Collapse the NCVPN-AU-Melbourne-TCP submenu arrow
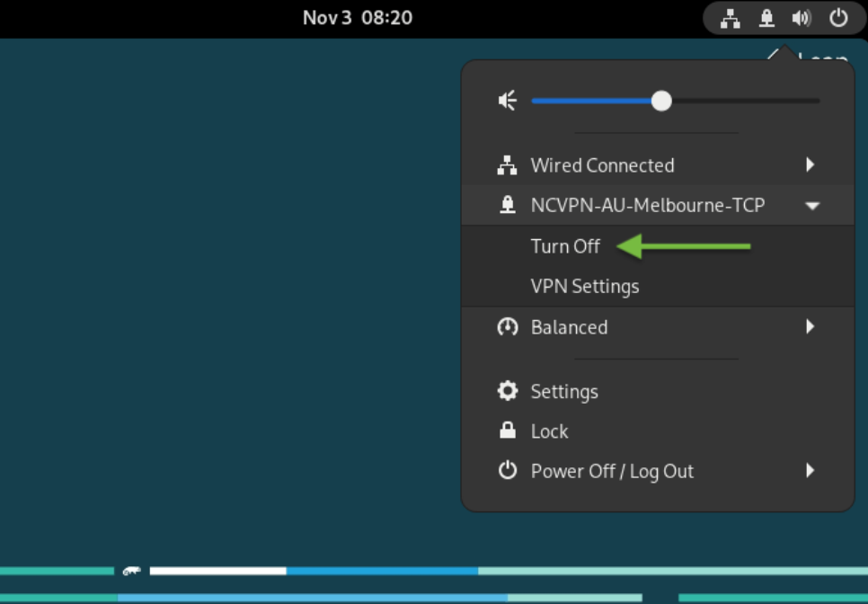The width and height of the screenshot is (868, 604). coord(812,206)
